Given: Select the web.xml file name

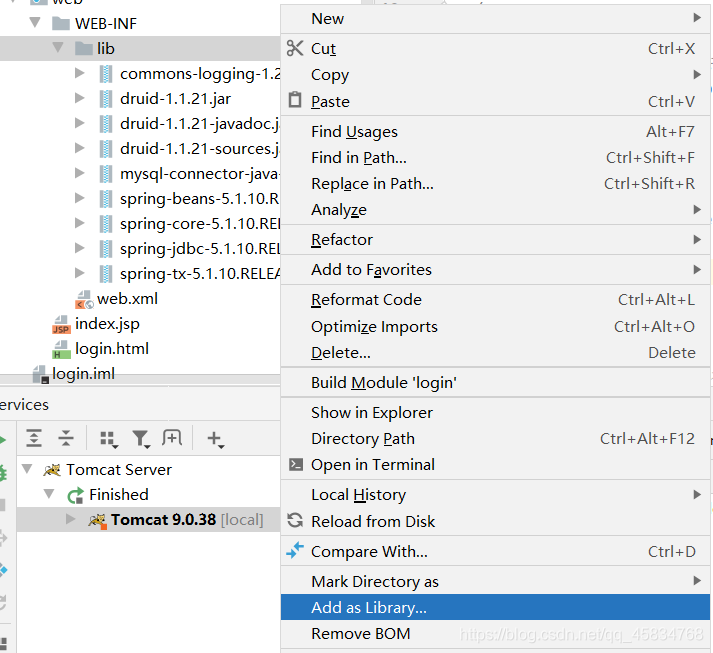Looking at the screenshot, I should 127,299.
